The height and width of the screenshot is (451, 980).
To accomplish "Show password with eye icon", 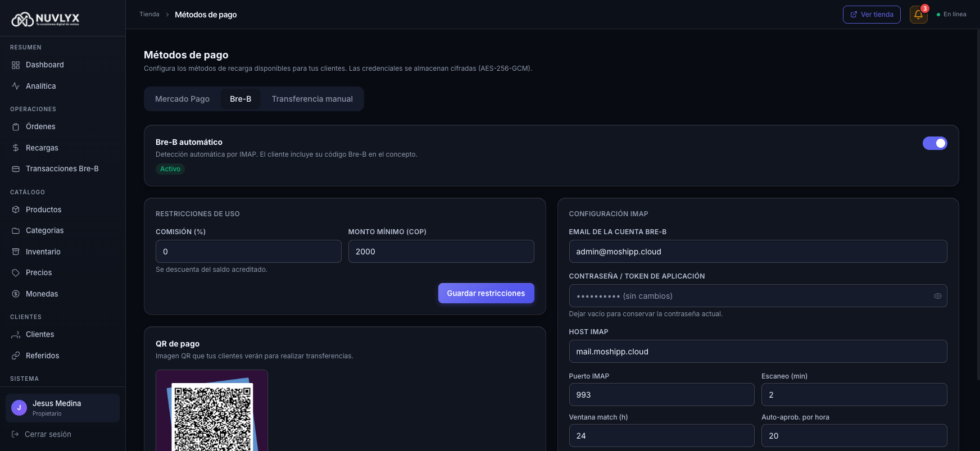I will [x=937, y=296].
